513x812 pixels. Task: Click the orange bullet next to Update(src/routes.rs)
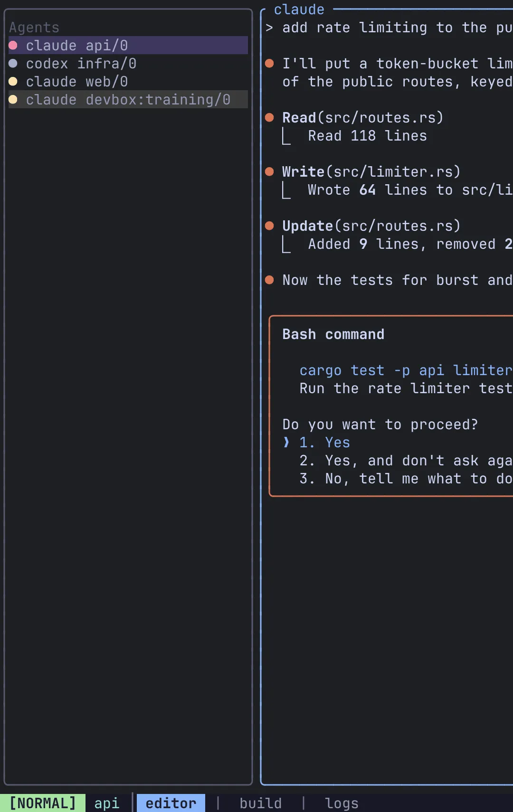[x=269, y=226]
